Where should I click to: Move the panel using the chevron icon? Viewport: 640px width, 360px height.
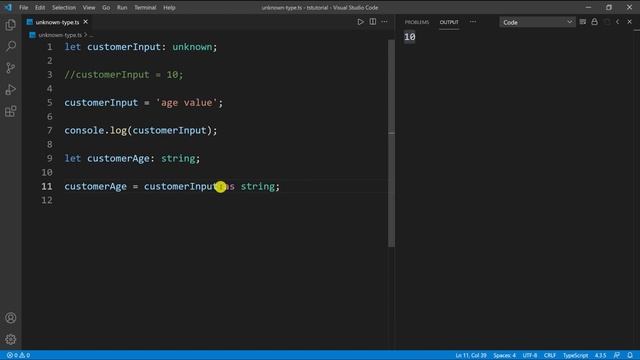pos(618,22)
